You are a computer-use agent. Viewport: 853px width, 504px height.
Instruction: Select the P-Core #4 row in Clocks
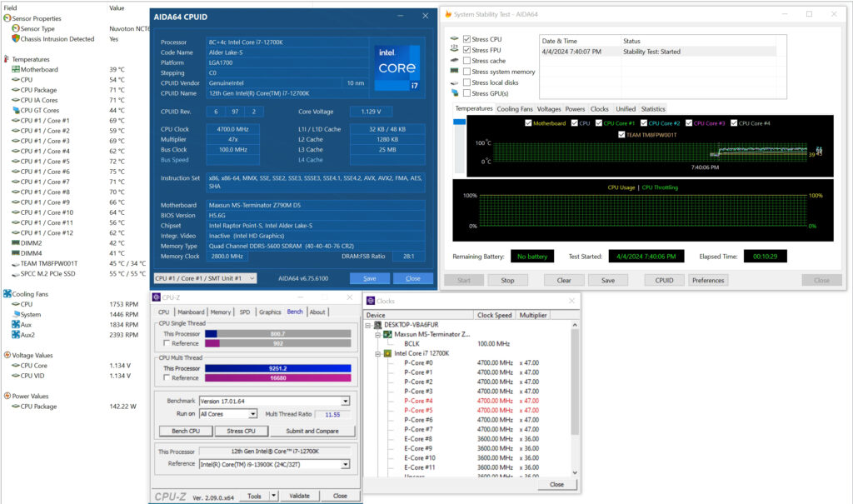coord(471,401)
